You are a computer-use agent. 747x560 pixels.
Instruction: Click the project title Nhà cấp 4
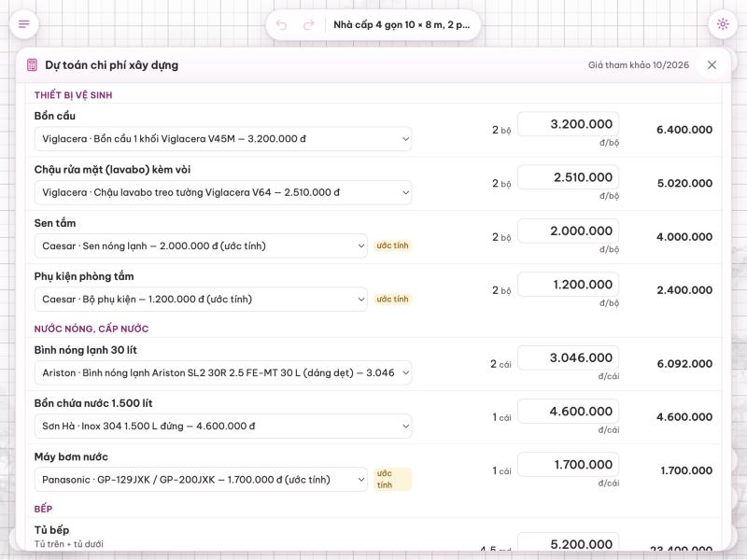[x=402, y=25]
